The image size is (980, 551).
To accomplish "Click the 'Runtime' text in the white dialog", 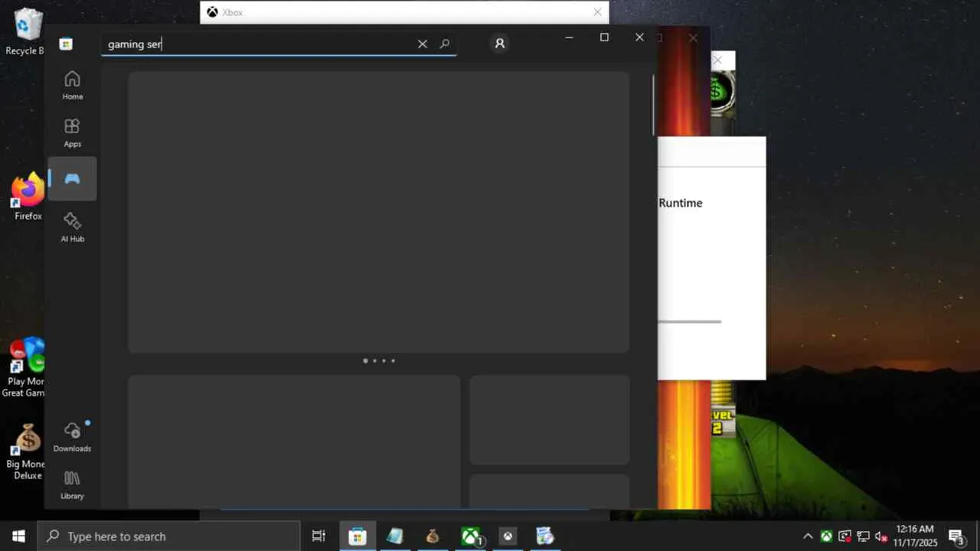I will tap(681, 203).
